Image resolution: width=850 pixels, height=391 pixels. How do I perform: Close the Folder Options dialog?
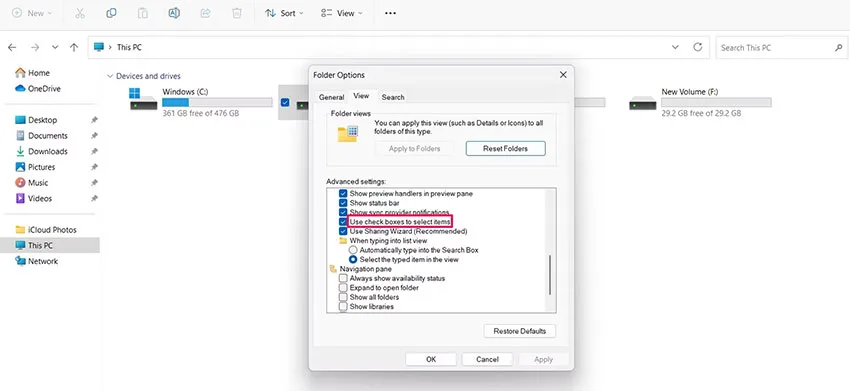coord(563,75)
